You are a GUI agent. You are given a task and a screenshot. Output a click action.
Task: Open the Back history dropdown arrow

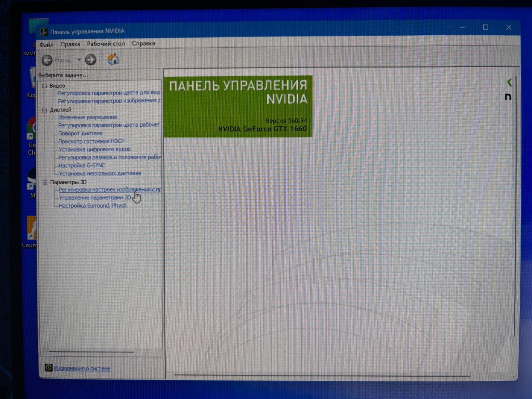click(x=79, y=60)
